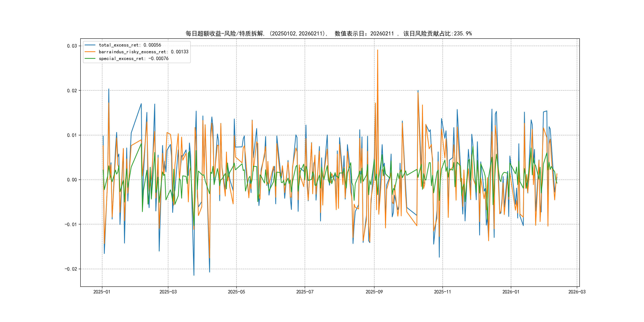The image size is (644, 322).
Task: Click the 0.00 y-axis tick label
Action: click(x=72, y=180)
